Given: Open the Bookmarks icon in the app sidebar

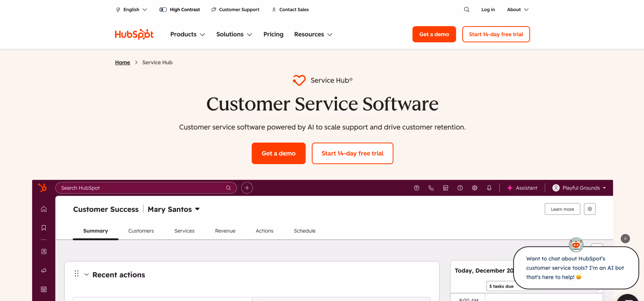Looking at the screenshot, I should 44,228.
